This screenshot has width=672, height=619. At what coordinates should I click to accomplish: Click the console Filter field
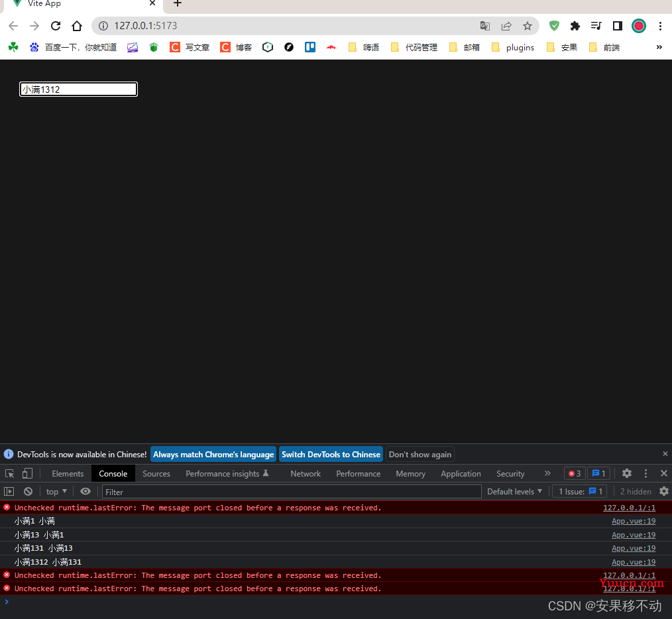pyautogui.click(x=292, y=492)
